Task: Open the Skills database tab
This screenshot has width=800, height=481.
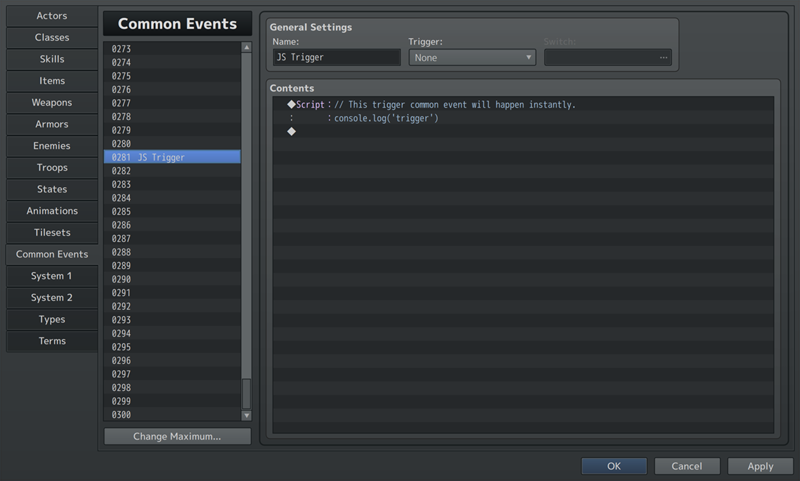Action: pos(52,59)
